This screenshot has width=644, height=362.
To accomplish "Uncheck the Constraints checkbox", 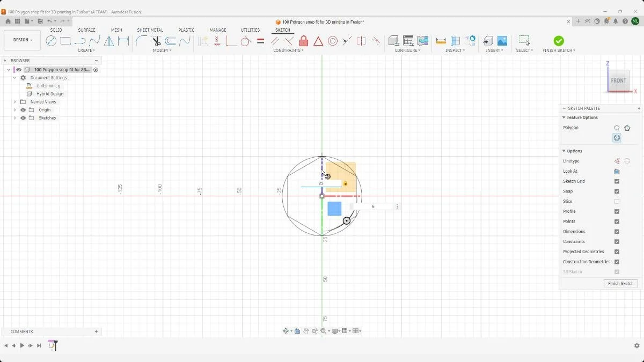I will (x=617, y=241).
